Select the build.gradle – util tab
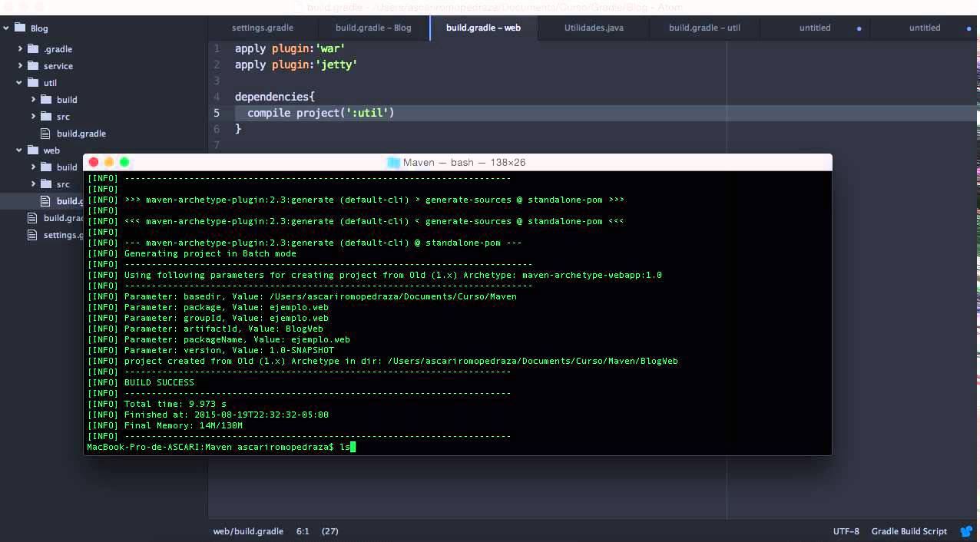Image resolution: width=980 pixels, height=542 pixels. tap(704, 28)
